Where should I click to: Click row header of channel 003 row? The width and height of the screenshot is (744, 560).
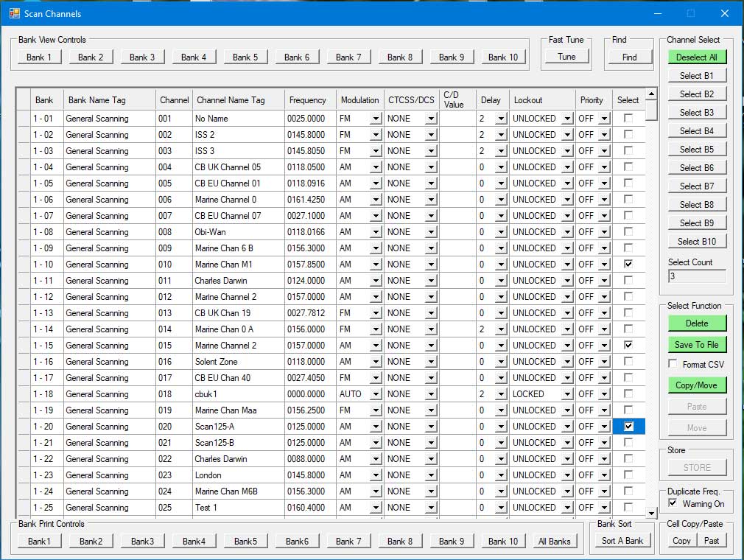click(x=24, y=151)
